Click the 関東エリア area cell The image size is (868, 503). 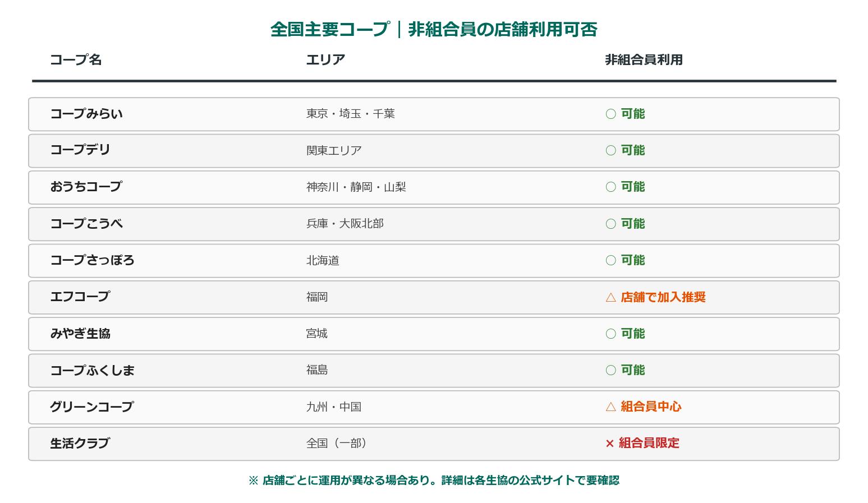tap(334, 150)
